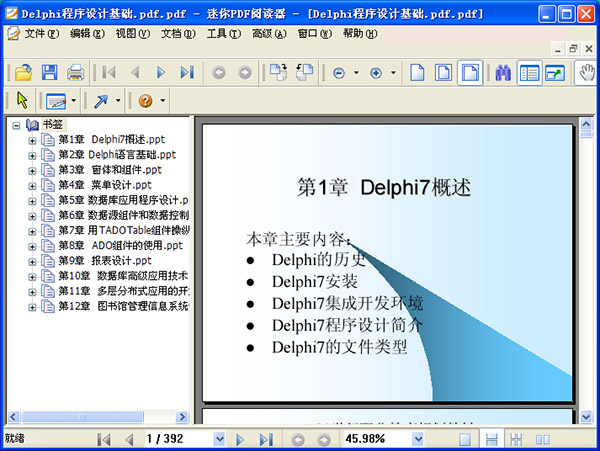
Task: Open the 工具(T) menu
Action: point(223,34)
